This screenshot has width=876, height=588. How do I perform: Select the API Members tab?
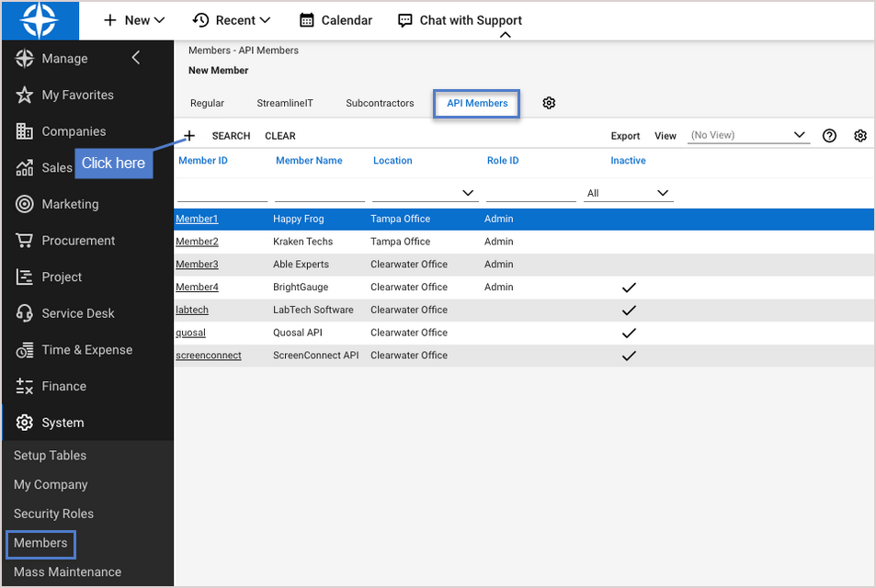(x=476, y=103)
